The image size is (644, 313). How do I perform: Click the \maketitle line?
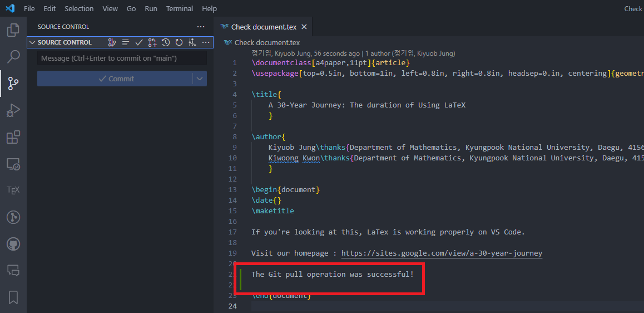coord(273,211)
